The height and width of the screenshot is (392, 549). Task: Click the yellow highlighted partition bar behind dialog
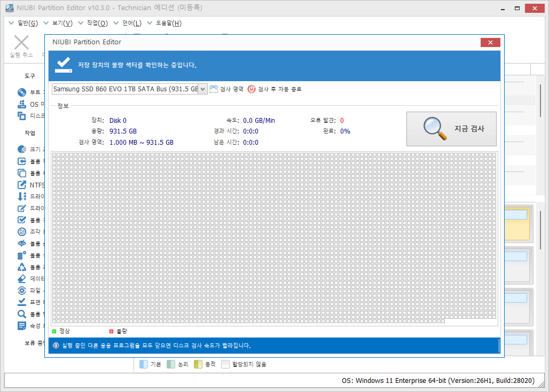[x=517, y=224]
